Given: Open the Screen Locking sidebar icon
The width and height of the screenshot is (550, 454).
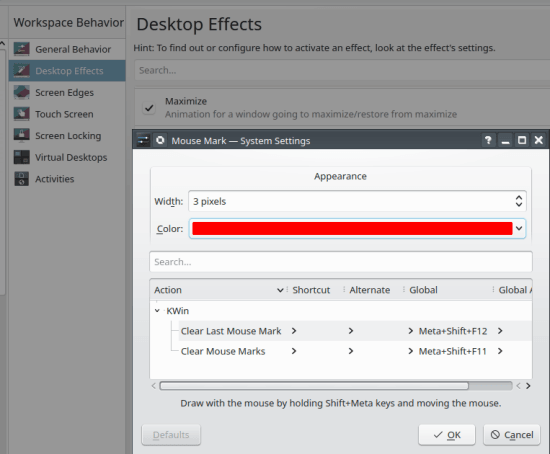Looking at the screenshot, I should (x=21, y=135).
